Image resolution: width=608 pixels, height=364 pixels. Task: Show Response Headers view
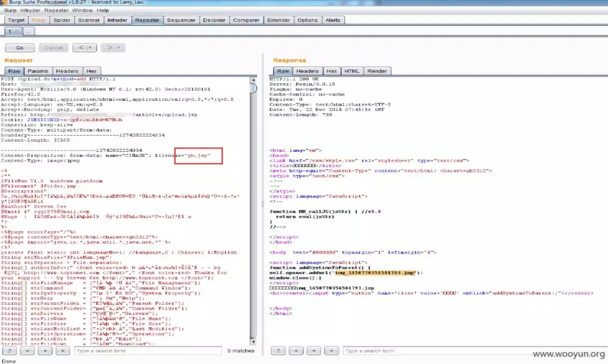307,71
